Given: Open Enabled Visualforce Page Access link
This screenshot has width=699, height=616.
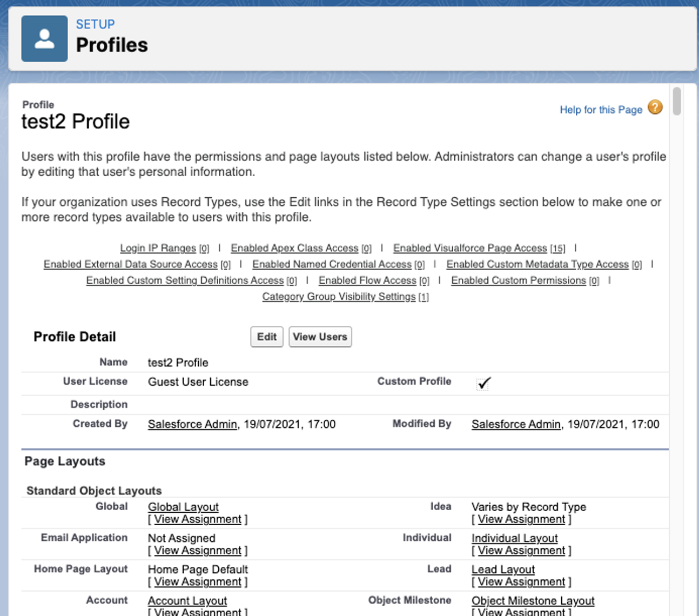Looking at the screenshot, I should click(470, 248).
